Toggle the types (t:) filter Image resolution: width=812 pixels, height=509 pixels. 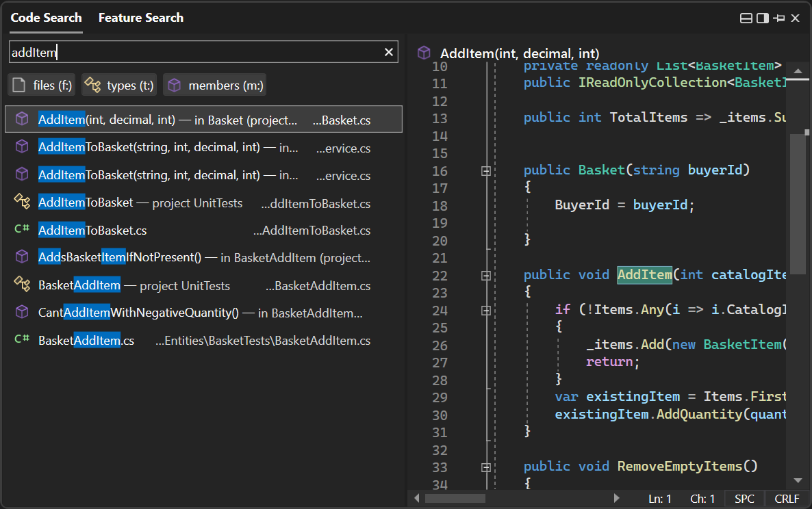(119, 86)
